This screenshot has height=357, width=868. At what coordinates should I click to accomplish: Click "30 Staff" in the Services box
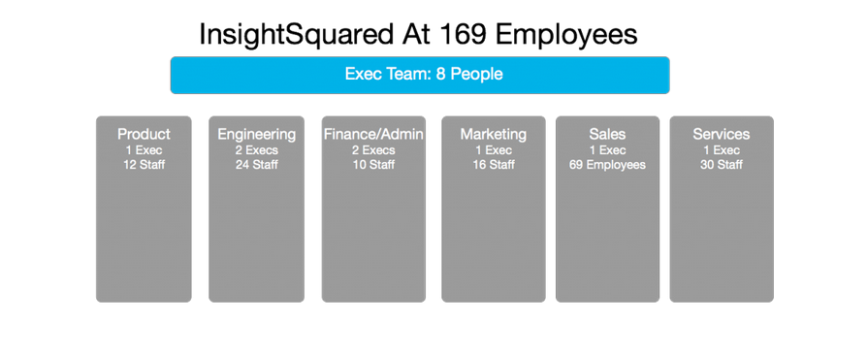[x=722, y=164]
